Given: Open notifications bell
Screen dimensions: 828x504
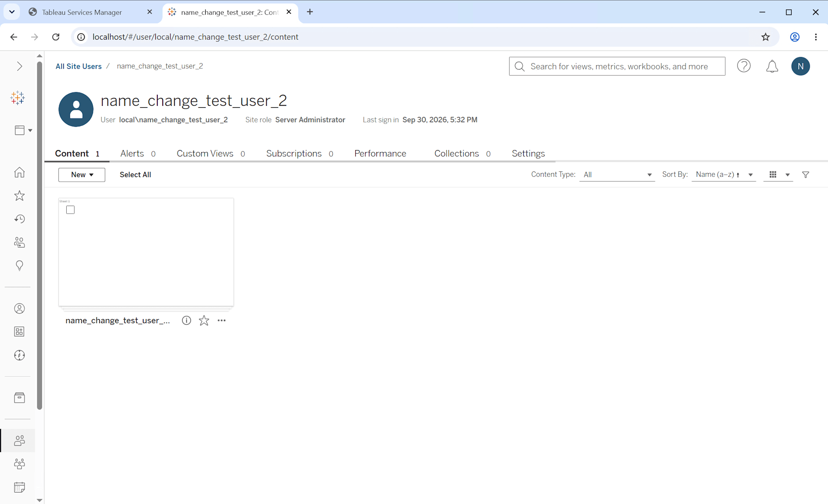Looking at the screenshot, I should coord(772,66).
